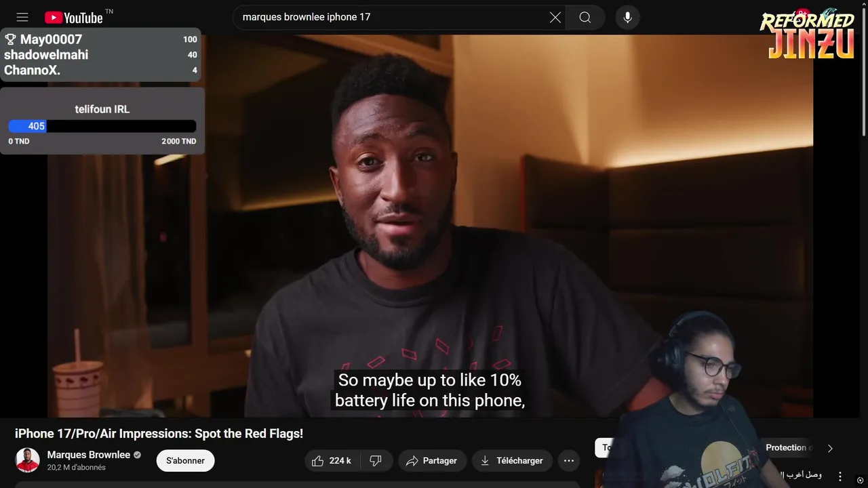Viewport: 868px width, 488px height.
Task: Click the magnifier search button
Action: tap(585, 18)
